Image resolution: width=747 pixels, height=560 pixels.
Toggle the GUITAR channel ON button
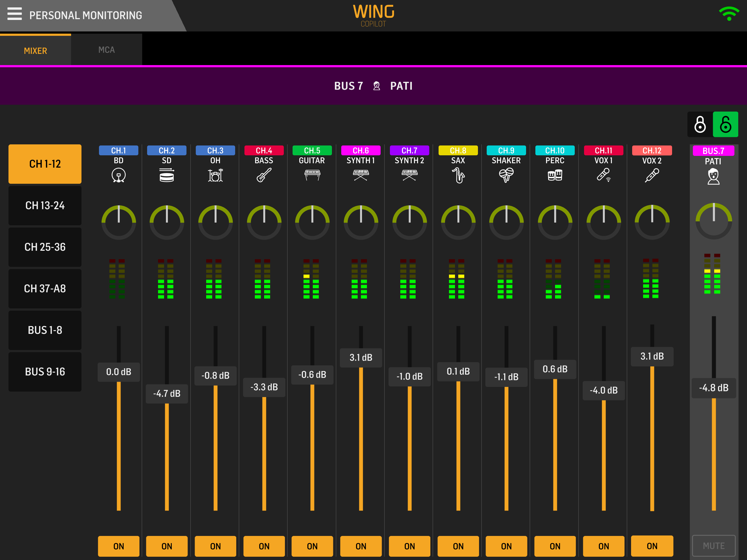pos(312,546)
